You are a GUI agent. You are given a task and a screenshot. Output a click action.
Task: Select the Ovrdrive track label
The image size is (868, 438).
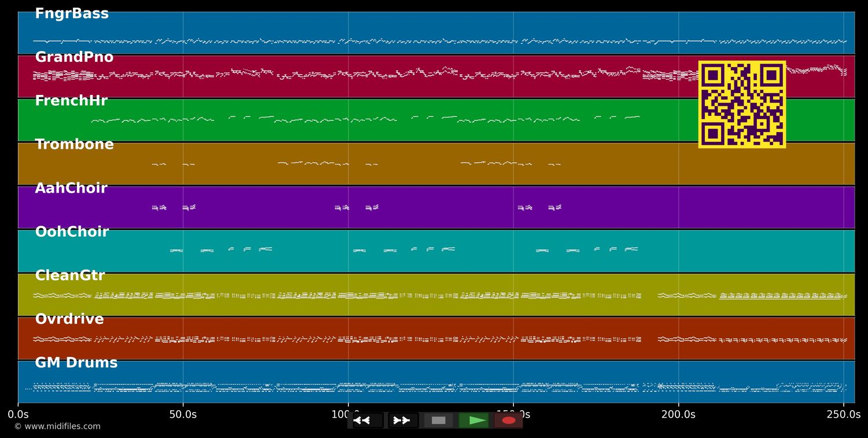pos(69,319)
